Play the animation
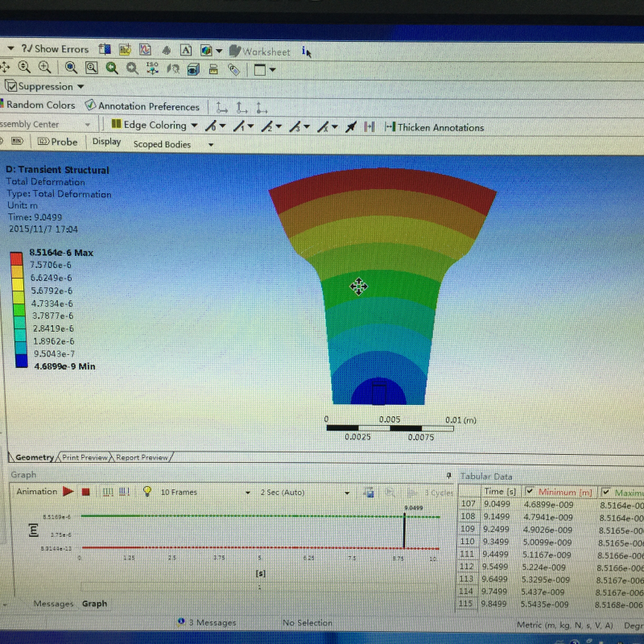This screenshot has width=644, height=644. 68,491
